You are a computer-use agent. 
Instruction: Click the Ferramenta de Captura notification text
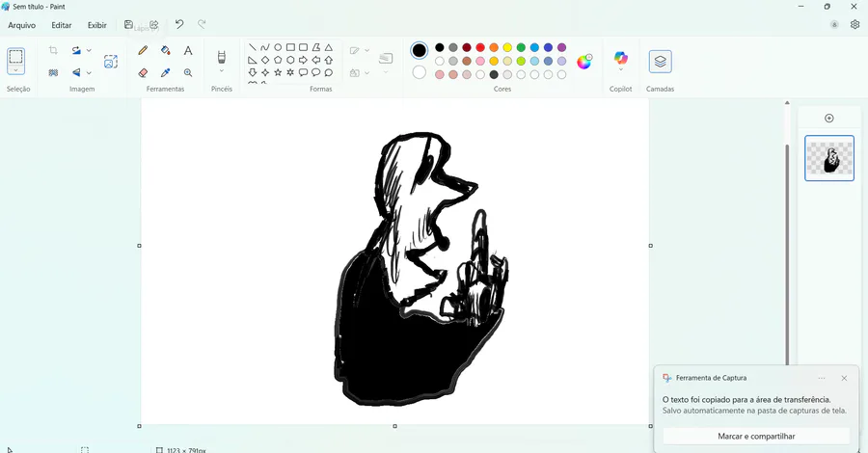pyautogui.click(x=754, y=405)
